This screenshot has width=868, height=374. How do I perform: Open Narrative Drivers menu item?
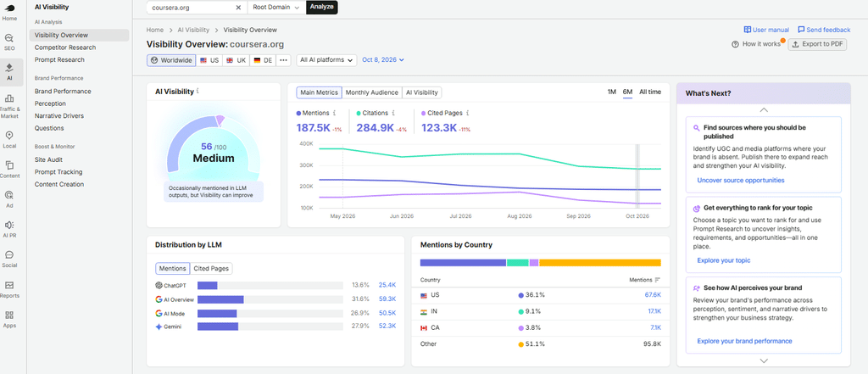[x=59, y=116]
